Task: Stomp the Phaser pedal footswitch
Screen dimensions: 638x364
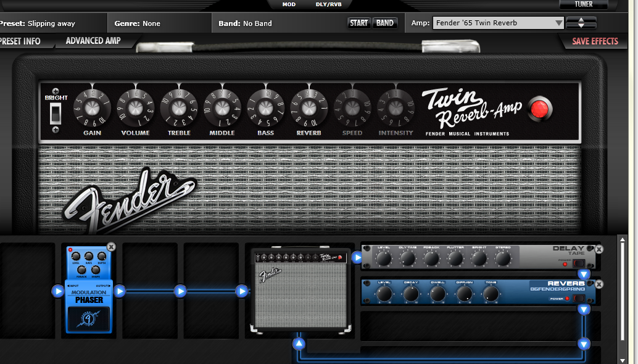Action: 89,318
